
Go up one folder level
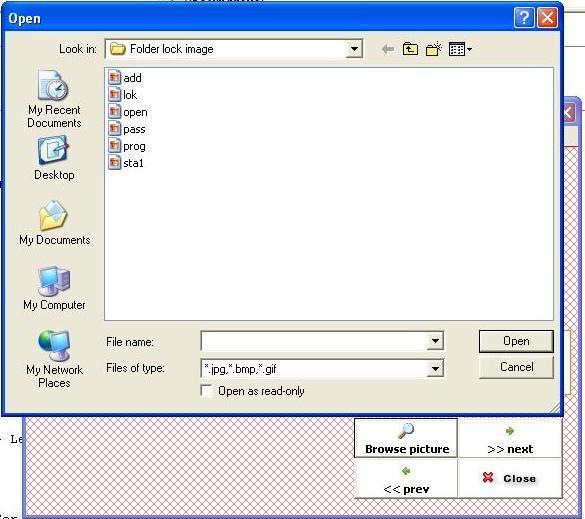click(x=410, y=49)
